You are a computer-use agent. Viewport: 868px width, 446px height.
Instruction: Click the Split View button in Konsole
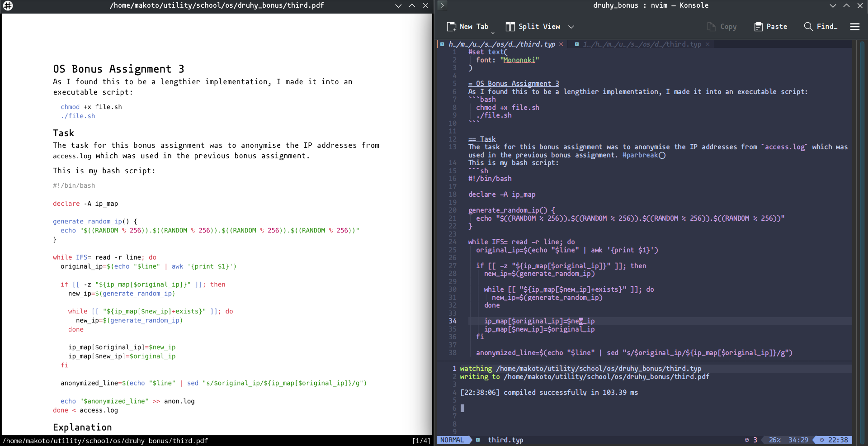point(533,27)
